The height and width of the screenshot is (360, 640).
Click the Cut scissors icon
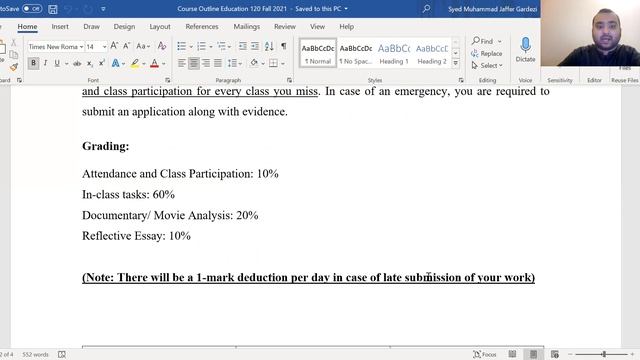13,42
